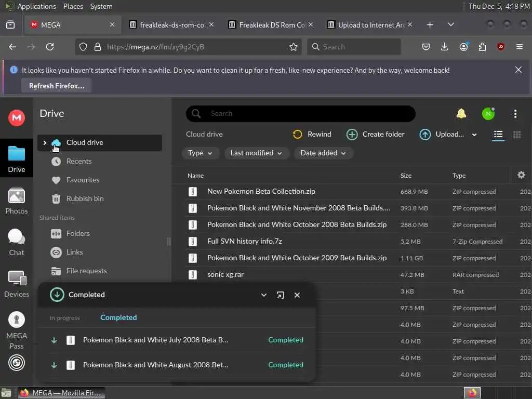Click the padlock site info icon
Screen dimensions: 532x399
click(98, 47)
